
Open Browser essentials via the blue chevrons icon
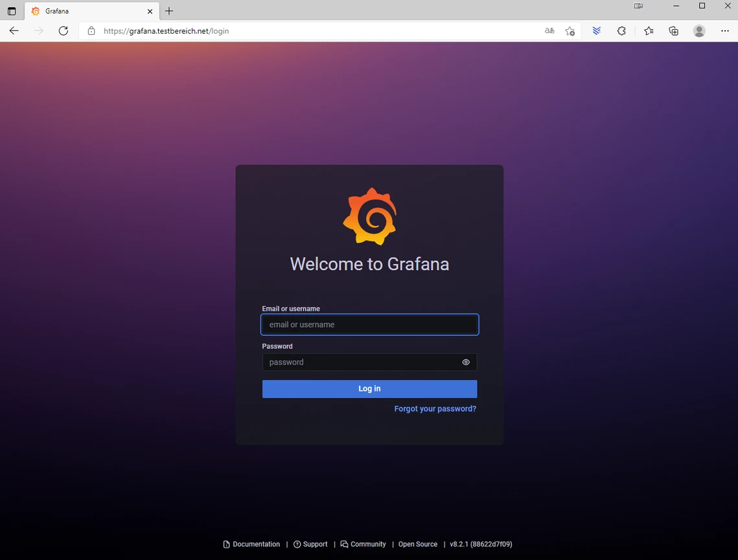click(x=596, y=30)
